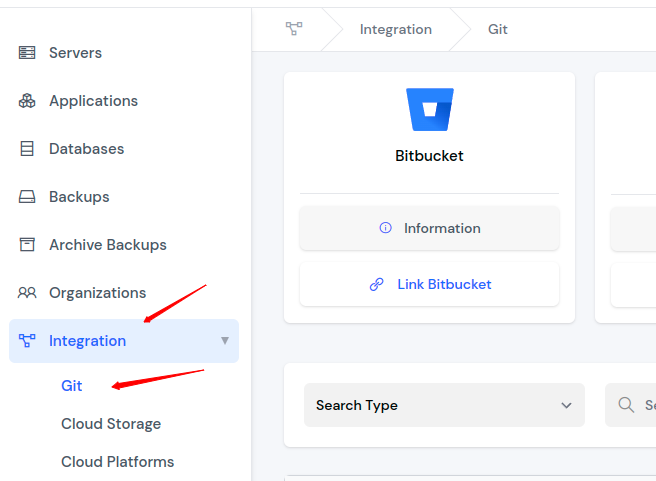Open Archive Backups
This screenshot has width=656, height=481.
[x=108, y=245]
